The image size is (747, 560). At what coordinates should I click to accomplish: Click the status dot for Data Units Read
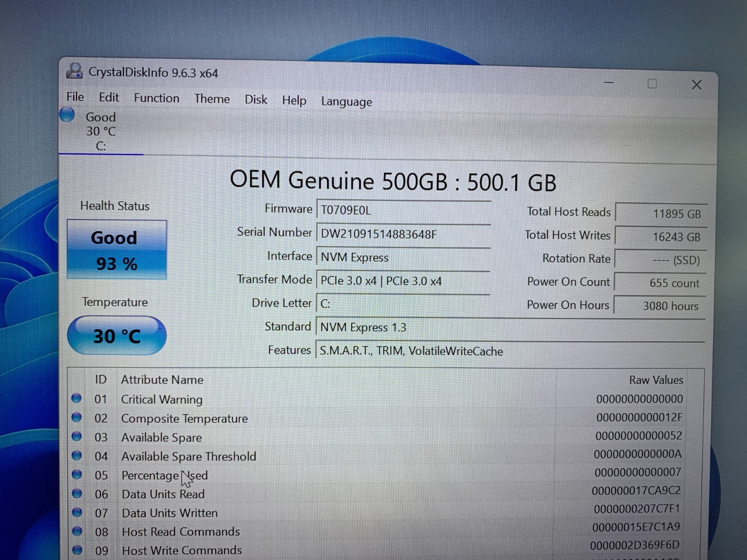[x=77, y=493]
